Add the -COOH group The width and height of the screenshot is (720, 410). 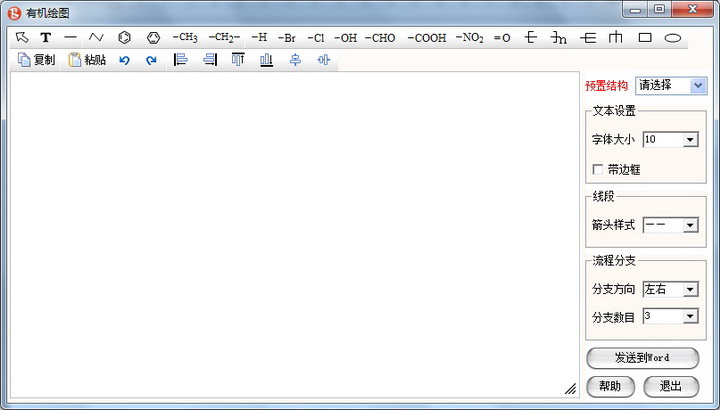click(x=427, y=37)
